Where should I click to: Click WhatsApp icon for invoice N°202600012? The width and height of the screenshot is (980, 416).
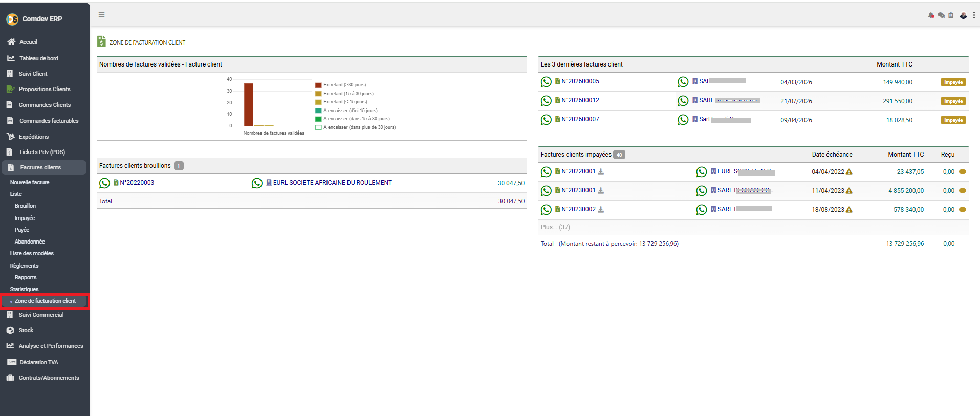coord(546,101)
